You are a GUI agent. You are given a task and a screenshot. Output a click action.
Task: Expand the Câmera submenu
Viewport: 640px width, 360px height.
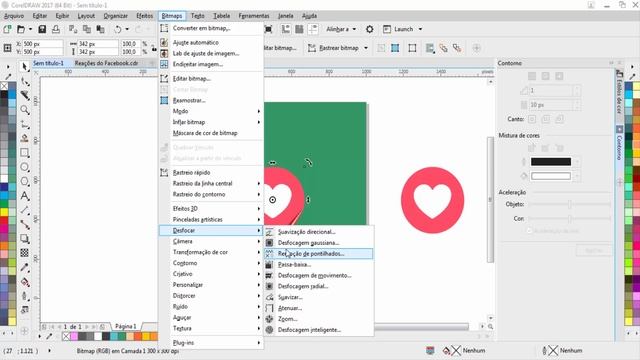(210, 241)
